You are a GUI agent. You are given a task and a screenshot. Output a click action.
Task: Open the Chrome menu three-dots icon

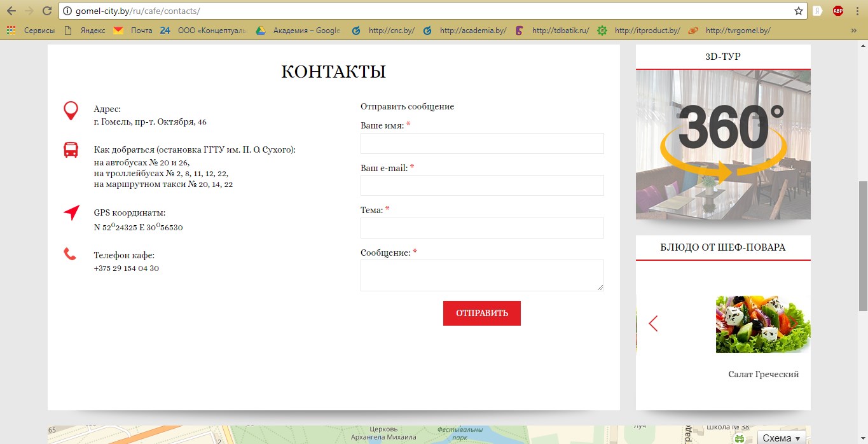858,11
